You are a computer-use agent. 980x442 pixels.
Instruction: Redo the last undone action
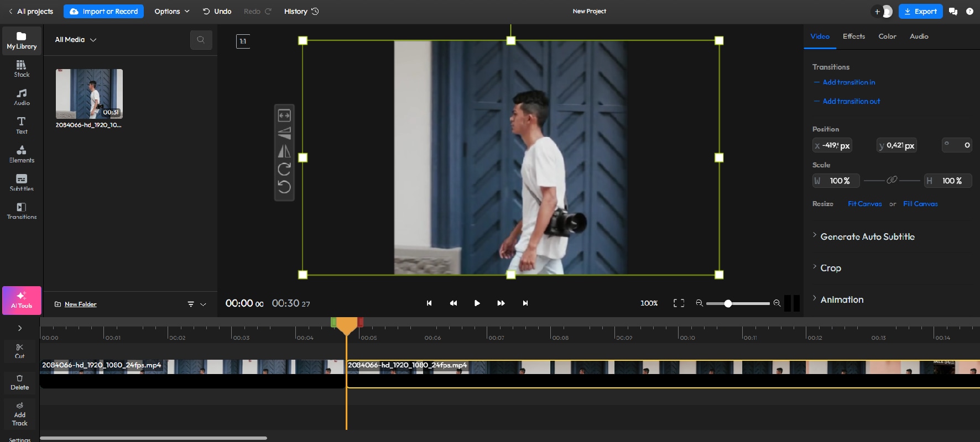(x=258, y=11)
